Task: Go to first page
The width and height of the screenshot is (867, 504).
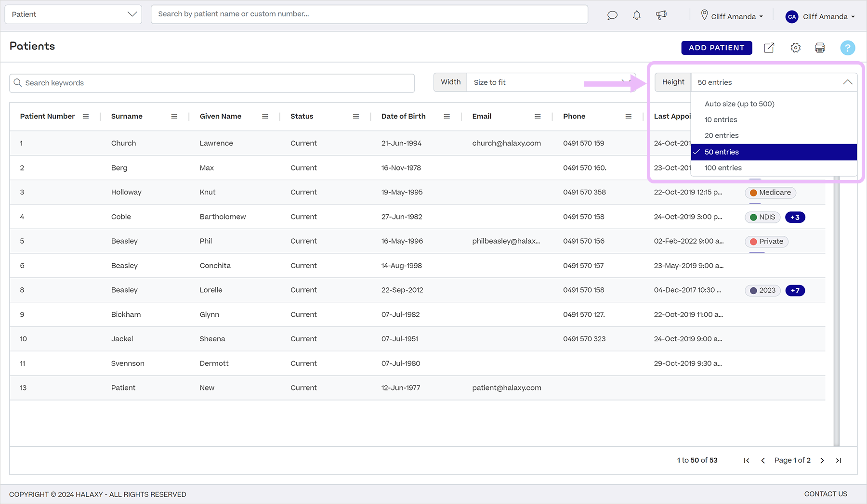Action: point(747,461)
